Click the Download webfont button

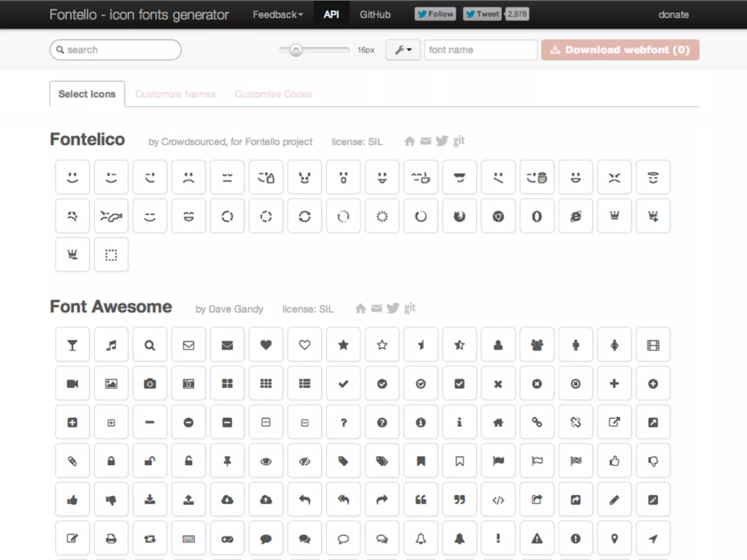pyautogui.click(x=620, y=50)
